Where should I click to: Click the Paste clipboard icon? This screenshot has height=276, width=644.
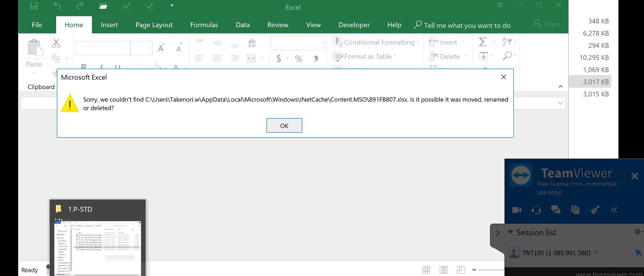coord(35,47)
